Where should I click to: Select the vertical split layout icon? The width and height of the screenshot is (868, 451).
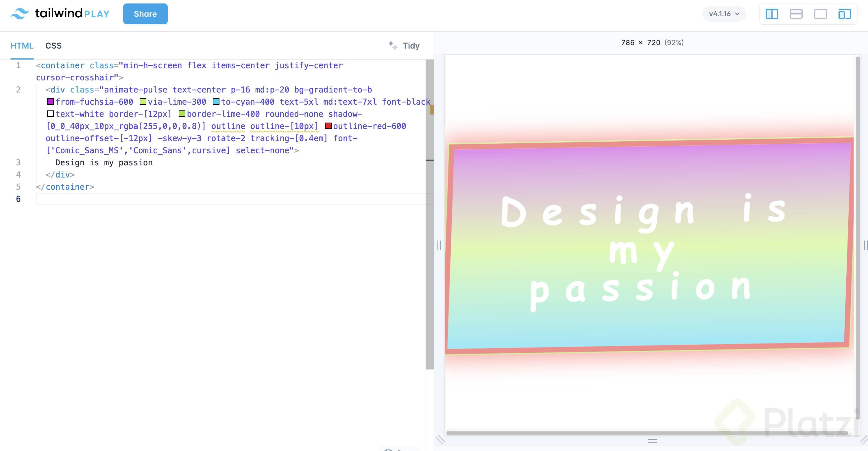point(772,14)
